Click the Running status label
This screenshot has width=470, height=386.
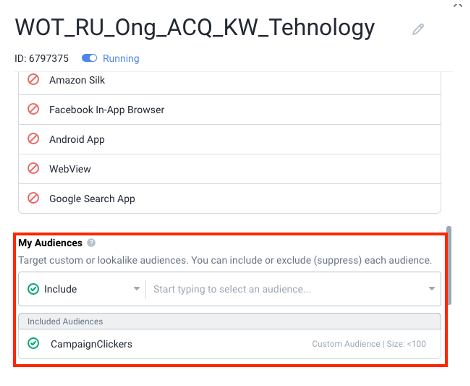point(121,58)
